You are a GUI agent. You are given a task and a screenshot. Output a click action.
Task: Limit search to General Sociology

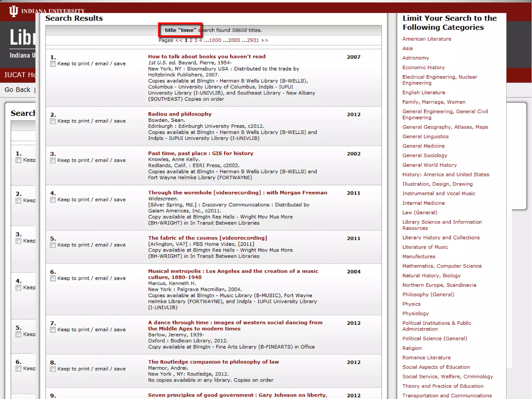[x=425, y=156]
